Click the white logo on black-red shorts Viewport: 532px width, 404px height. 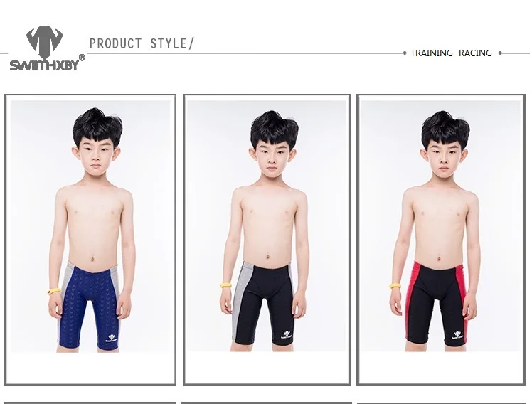[458, 335]
